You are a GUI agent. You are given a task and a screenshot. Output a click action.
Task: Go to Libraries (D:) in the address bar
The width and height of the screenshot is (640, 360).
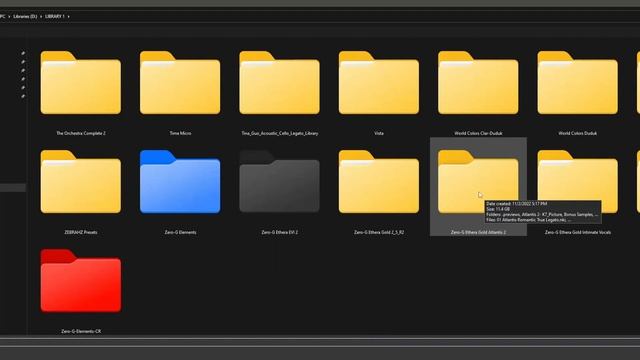25,16
